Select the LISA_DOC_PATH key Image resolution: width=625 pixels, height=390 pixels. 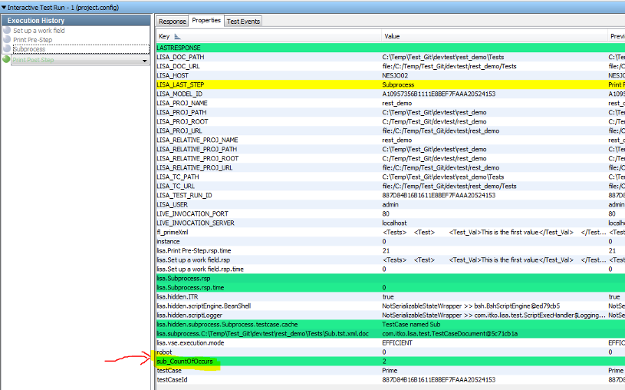(180, 57)
